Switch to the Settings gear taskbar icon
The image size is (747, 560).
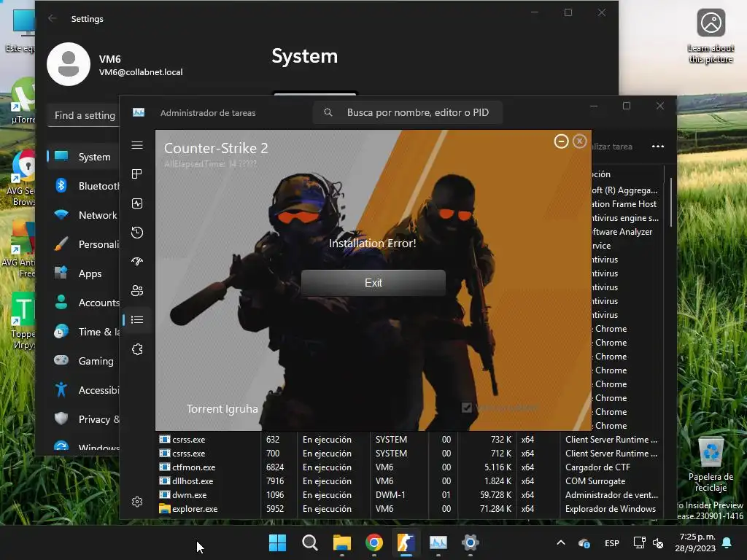[x=471, y=542]
